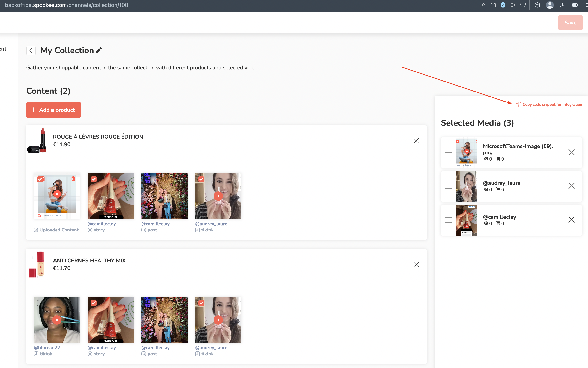
Task: Remove ROUGE À LÈVRES product with X
Action: coord(416,141)
